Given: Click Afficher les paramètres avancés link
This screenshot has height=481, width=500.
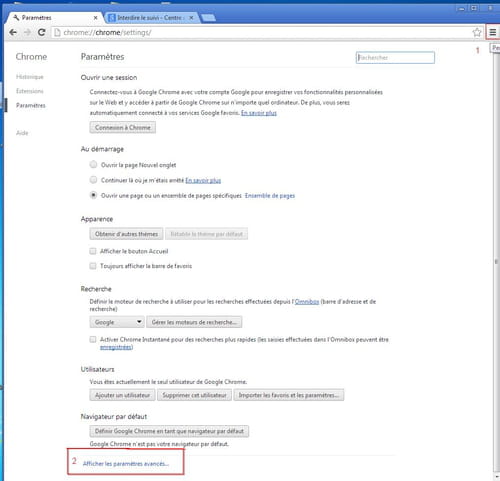Looking at the screenshot, I should coord(126,464).
